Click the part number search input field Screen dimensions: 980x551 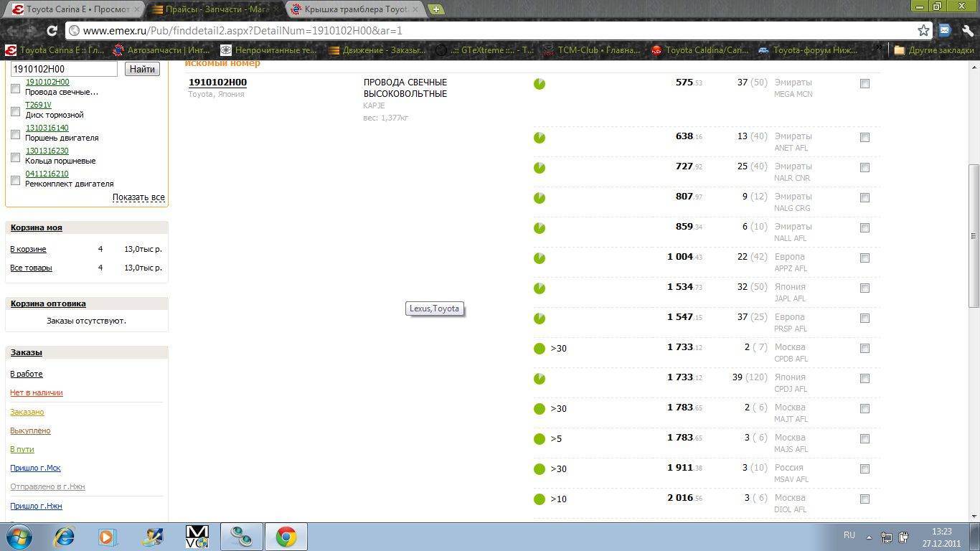64,69
